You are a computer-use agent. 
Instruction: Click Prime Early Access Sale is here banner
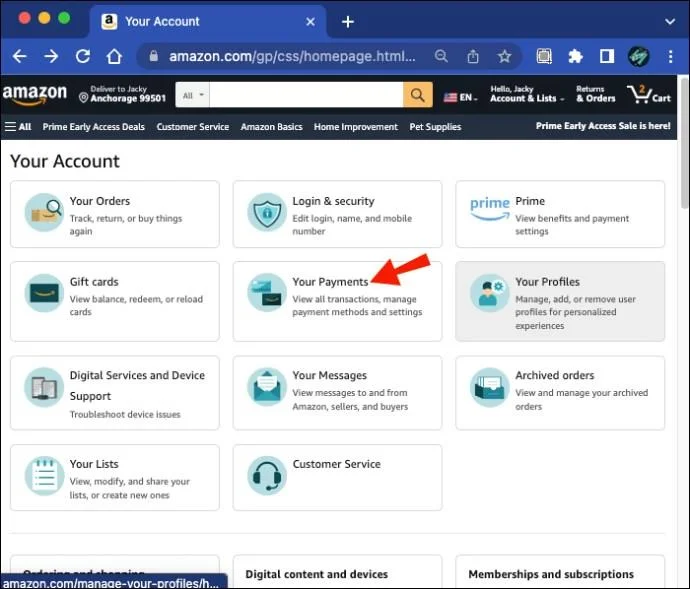[x=603, y=126]
